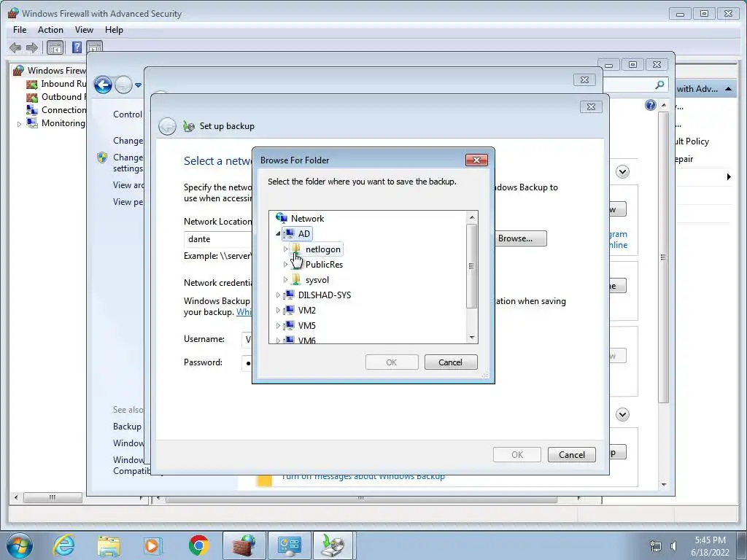
Task: Select the VM5 computer
Action: coord(307,325)
